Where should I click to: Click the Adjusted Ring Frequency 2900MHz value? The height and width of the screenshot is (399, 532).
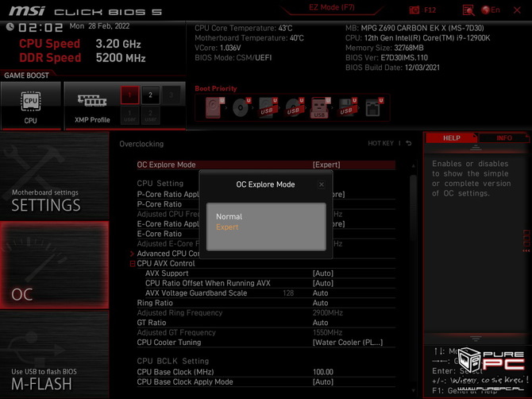[327, 312]
